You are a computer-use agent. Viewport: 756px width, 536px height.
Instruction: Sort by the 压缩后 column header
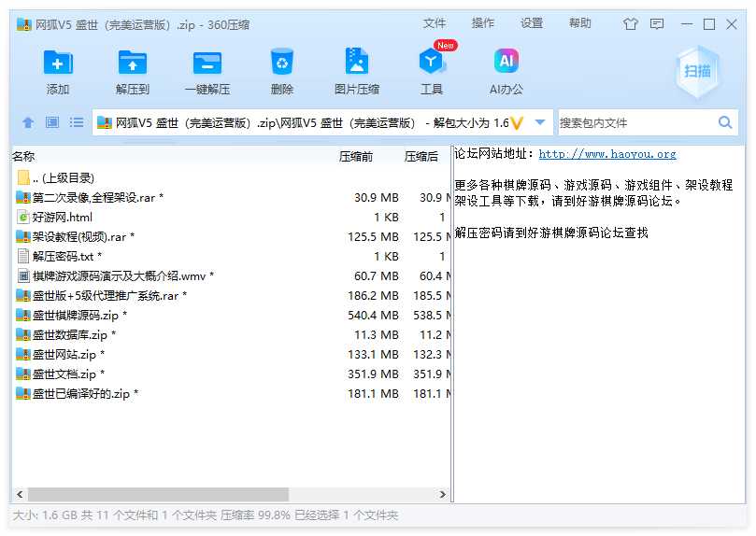pyautogui.click(x=421, y=157)
